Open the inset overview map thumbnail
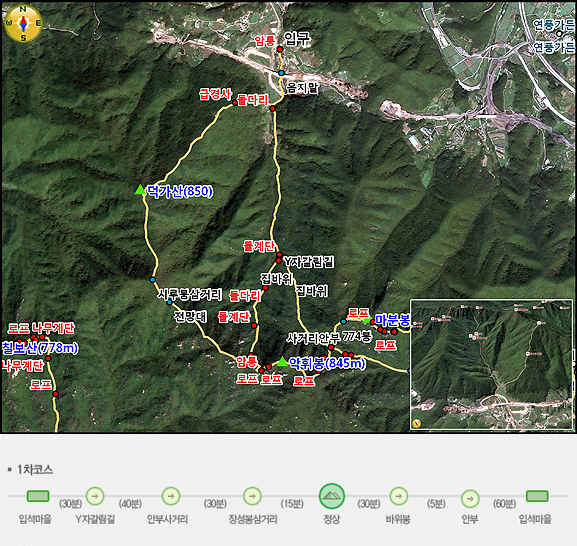The image size is (577, 546). pyautogui.click(x=492, y=364)
